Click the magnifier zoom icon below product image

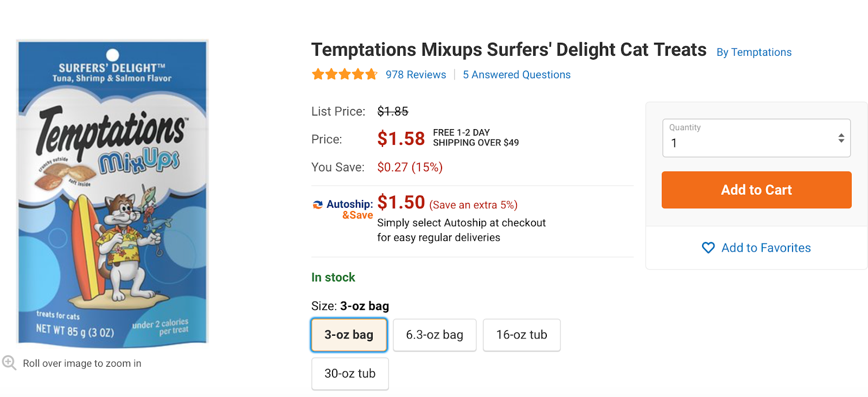click(9, 362)
